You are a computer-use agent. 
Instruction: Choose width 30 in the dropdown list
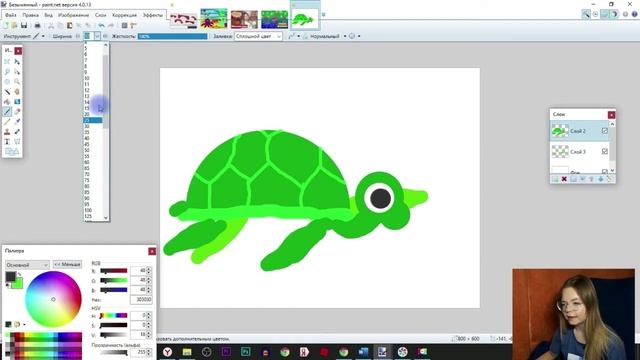pyautogui.click(x=93, y=126)
